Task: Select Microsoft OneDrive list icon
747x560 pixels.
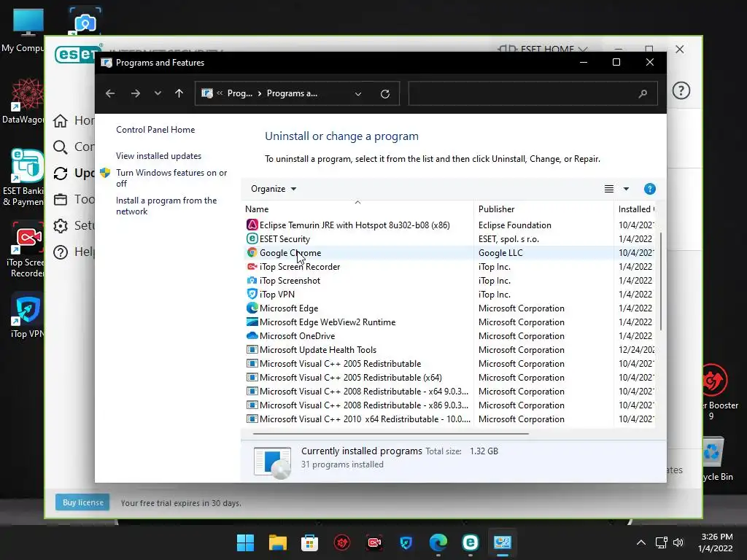Action: point(252,335)
